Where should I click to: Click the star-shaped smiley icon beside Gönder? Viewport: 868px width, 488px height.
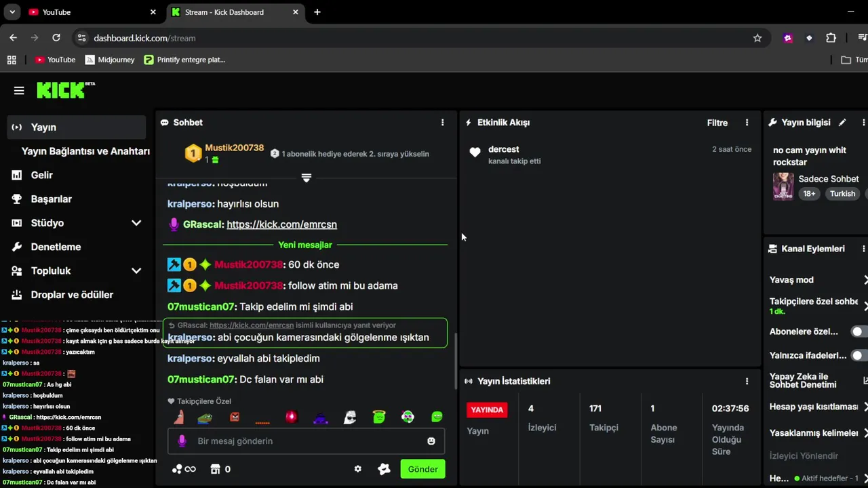(x=384, y=469)
